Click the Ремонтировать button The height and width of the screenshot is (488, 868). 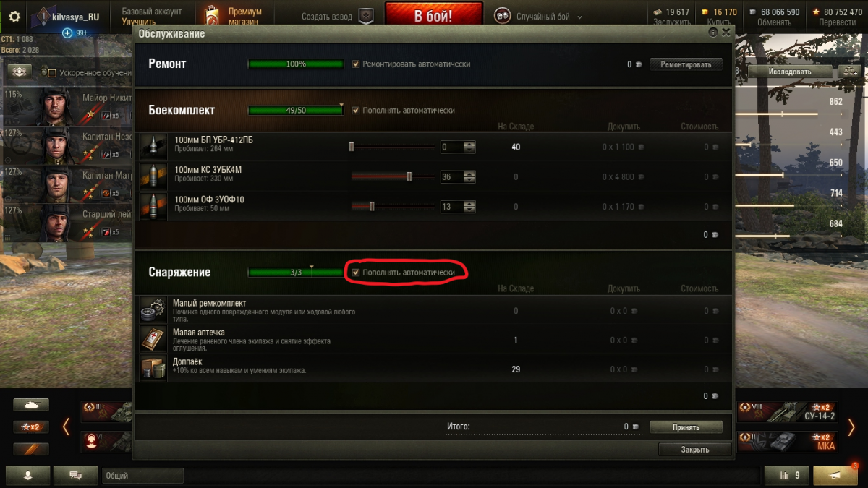pos(686,64)
